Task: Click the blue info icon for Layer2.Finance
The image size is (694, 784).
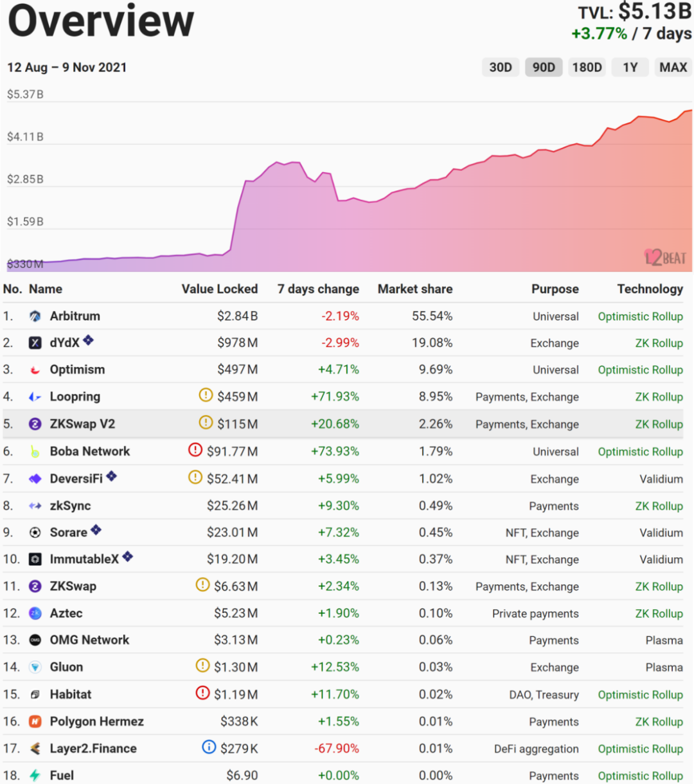Action: click(x=209, y=746)
